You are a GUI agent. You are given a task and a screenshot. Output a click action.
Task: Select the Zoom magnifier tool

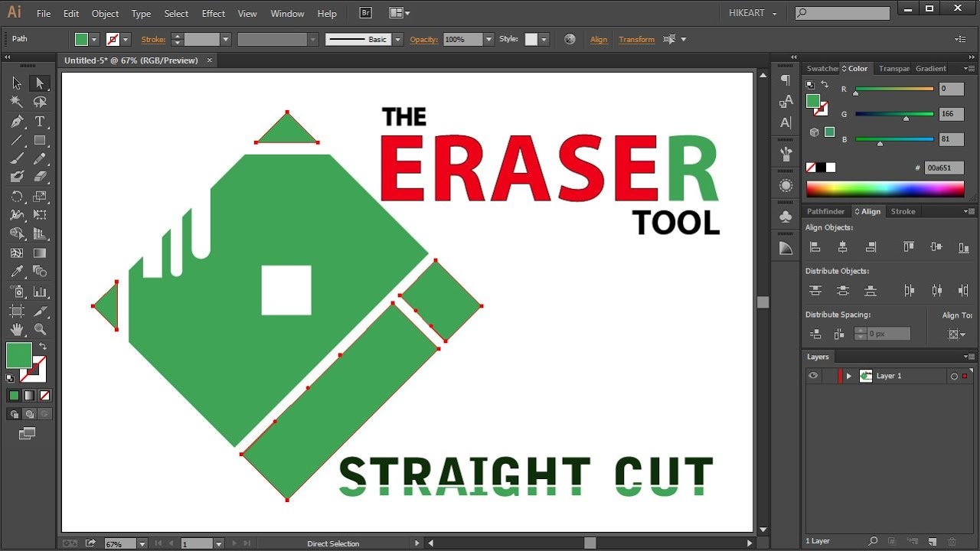(x=40, y=329)
